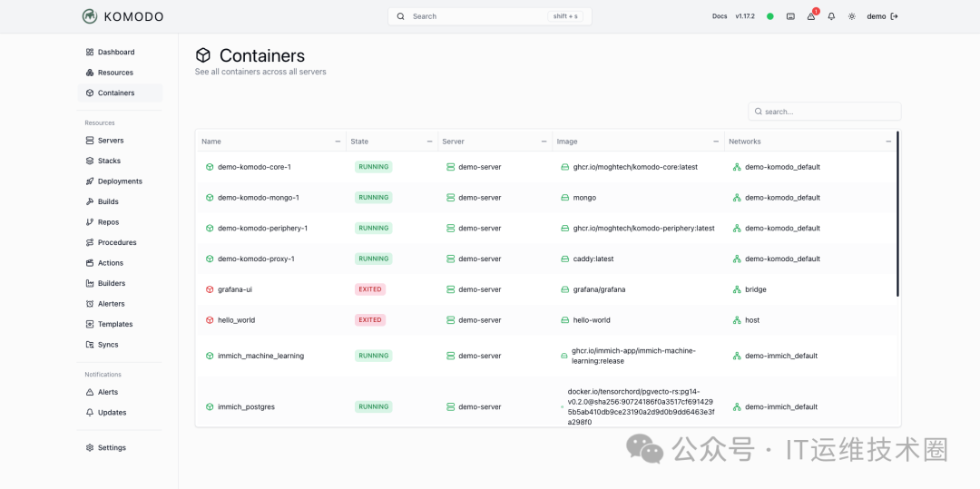Toggle the light/dark theme sun icon
980x489 pixels.
852,16
